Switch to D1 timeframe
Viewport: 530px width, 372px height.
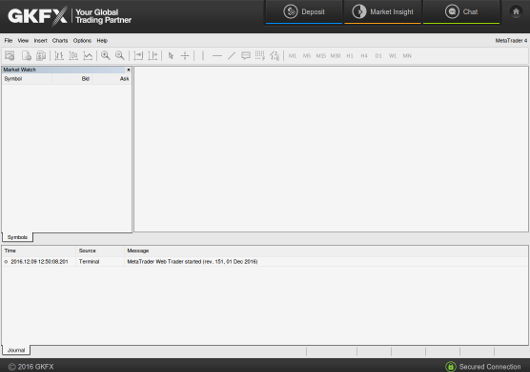[x=378, y=56]
